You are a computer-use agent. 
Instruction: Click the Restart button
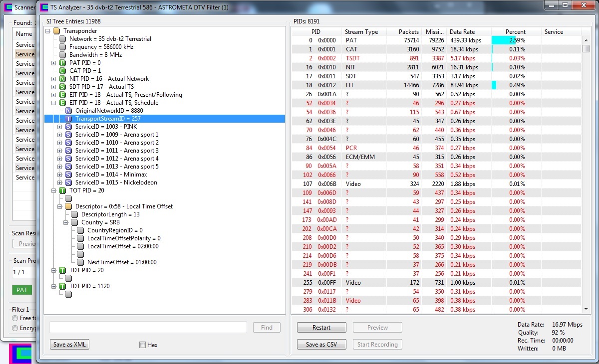(x=321, y=328)
